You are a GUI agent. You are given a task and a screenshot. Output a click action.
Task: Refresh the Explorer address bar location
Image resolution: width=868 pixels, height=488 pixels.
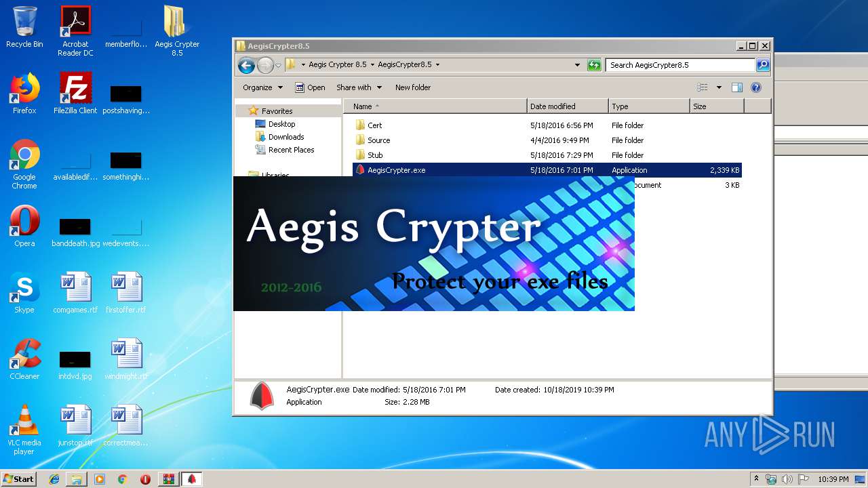click(594, 65)
